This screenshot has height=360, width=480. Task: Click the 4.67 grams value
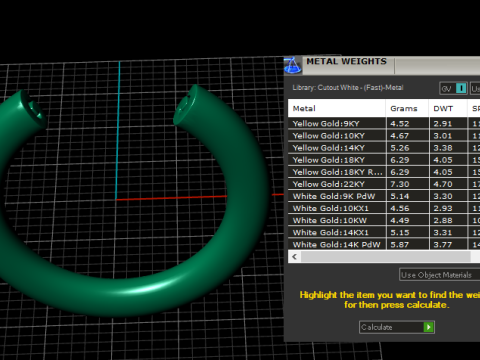(x=400, y=136)
